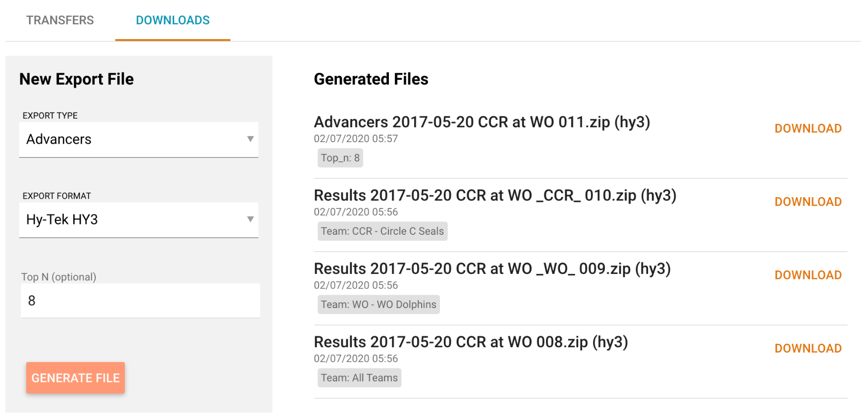This screenshot has width=868, height=419.
Task: Click the Export Type dropdown arrow icon
Action: click(250, 139)
